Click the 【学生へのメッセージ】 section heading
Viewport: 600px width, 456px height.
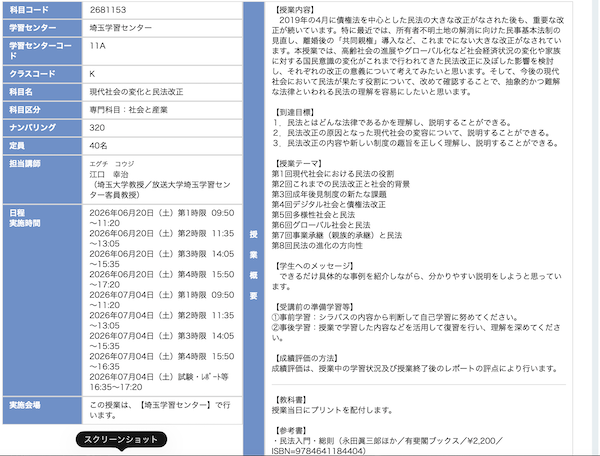coord(313,266)
